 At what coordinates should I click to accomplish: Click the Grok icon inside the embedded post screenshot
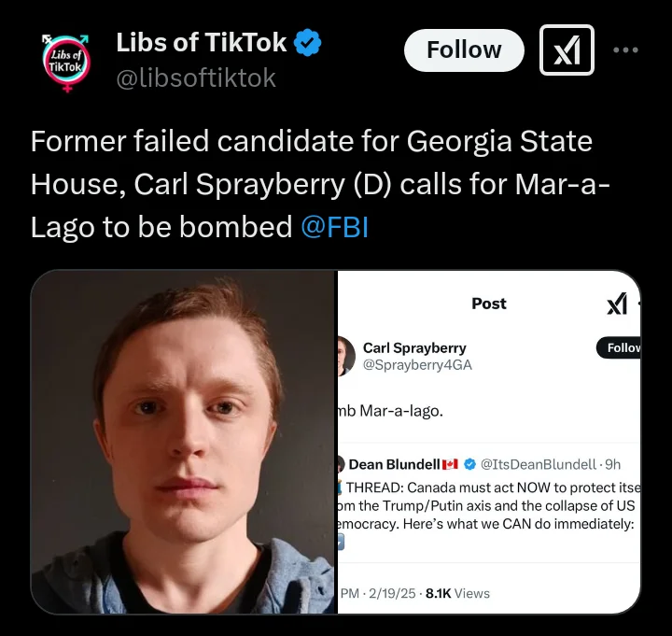(617, 304)
